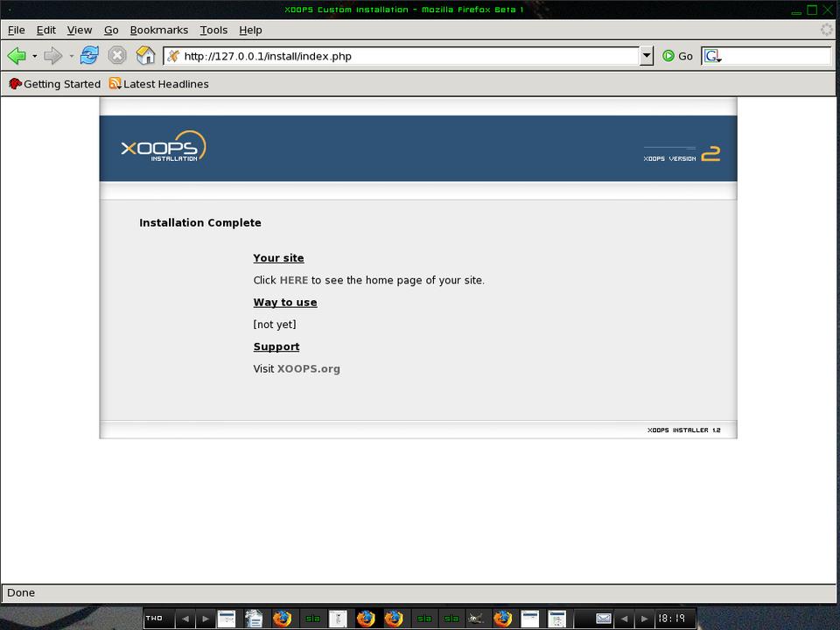This screenshot has height=630, width=840.
Task: Open the stacked documents icon in the panel
Action: pos(254,619)
